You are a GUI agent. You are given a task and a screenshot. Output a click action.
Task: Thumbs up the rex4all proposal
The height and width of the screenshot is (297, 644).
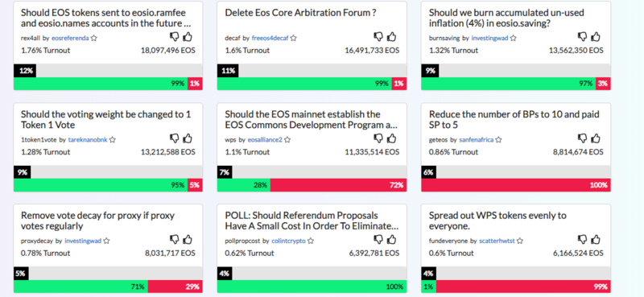[x=188, y=37]
